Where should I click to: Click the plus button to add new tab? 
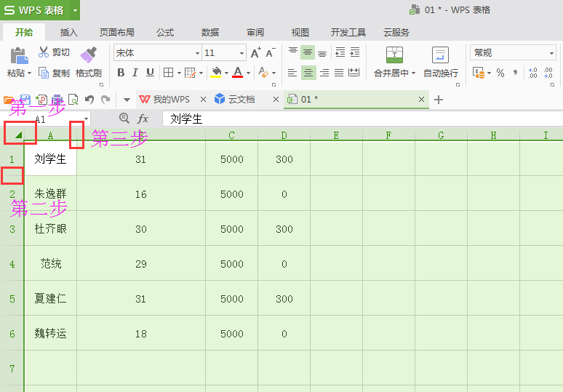[x=439, y=100]
